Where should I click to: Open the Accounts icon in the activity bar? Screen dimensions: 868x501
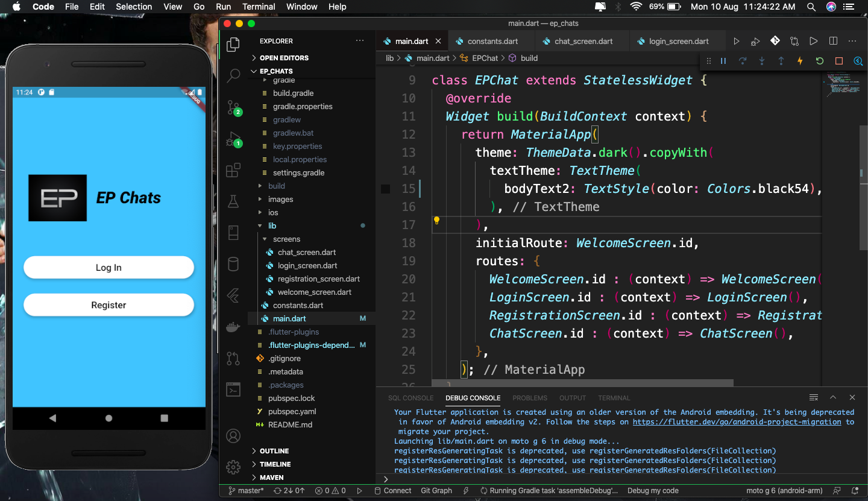pos(233,436)
